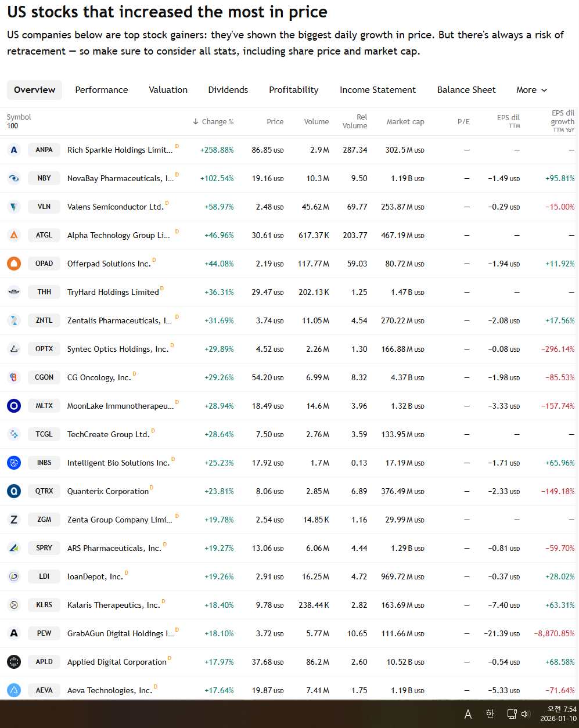The image size is (579, 728).
Task: Click the ARS Pharmaceuticals SPRY logo
Action: tap(14, 548)
